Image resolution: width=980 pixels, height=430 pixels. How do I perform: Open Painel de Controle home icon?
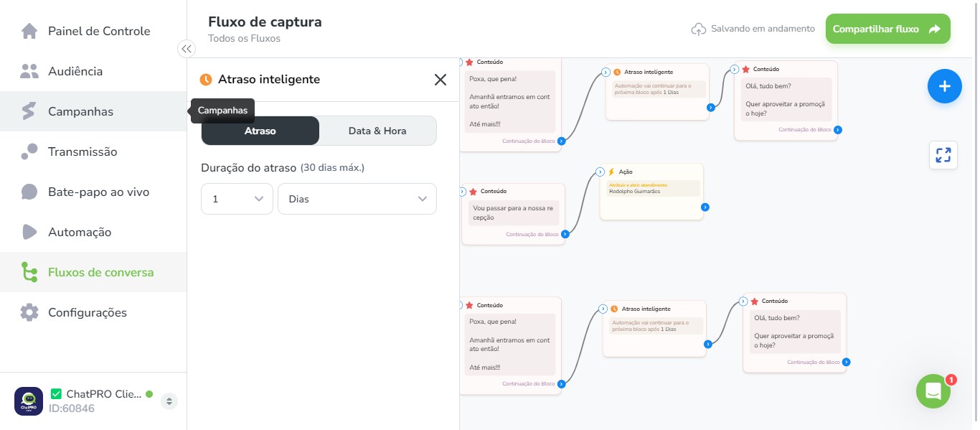[29, 31]
